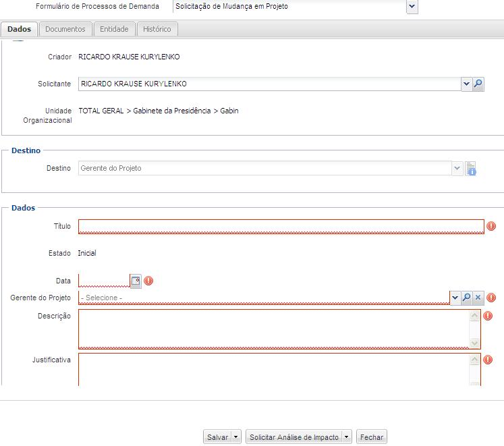Click the Fechar button
The image size is (504, 446).
point(371,437)
